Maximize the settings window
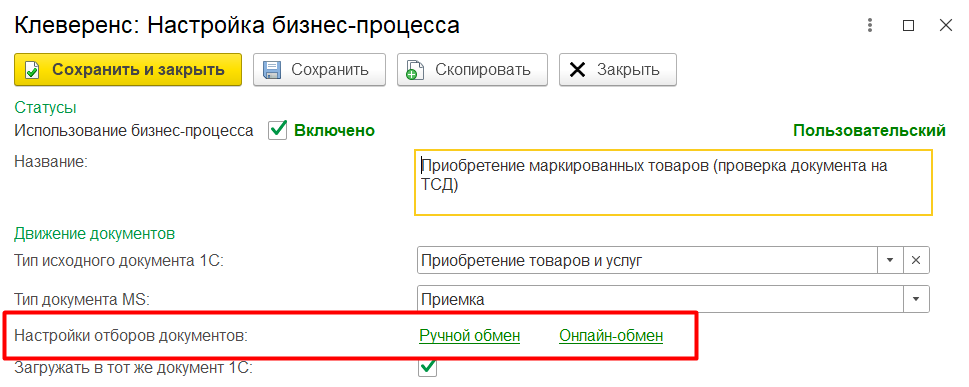 pos(908,25)
